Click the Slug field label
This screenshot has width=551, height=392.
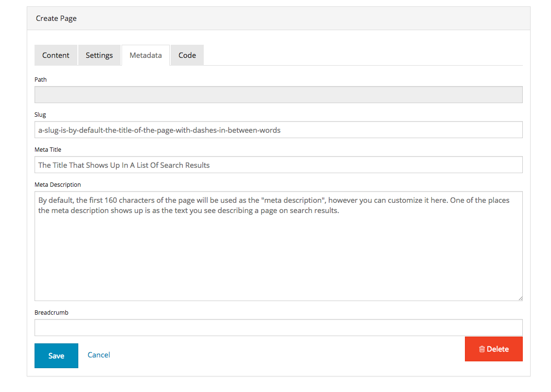pos(40,115)
